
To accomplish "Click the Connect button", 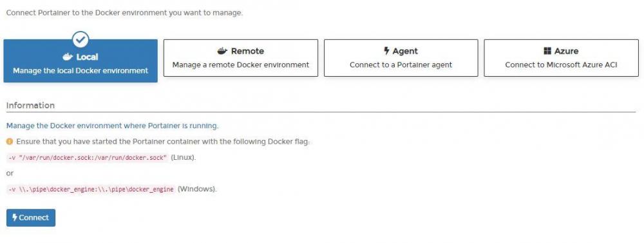I will point(31,217).
